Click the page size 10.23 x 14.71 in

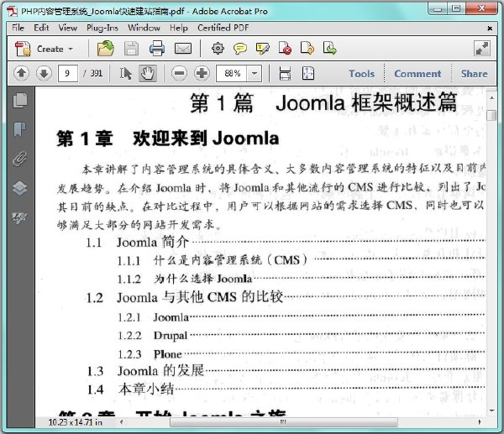76,421
